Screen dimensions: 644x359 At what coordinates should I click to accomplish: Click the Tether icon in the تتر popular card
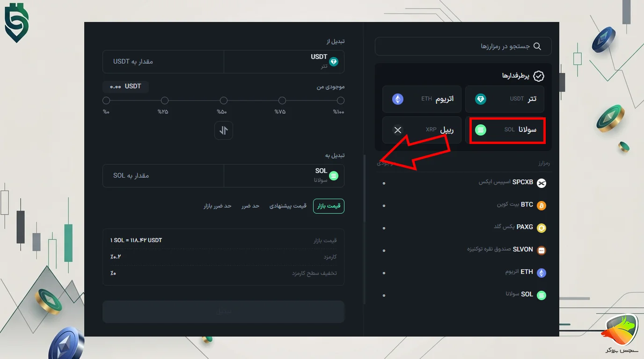(480, 99)
